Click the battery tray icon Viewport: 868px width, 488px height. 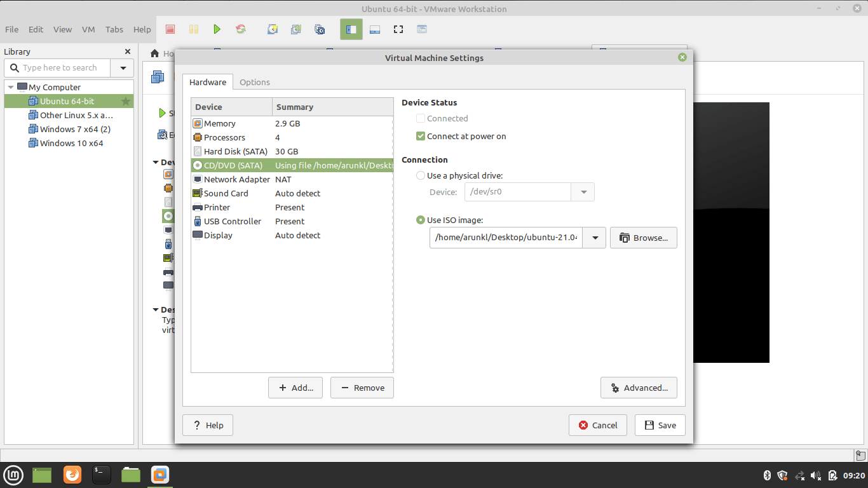pyautogui.click(x=833, y=475)
